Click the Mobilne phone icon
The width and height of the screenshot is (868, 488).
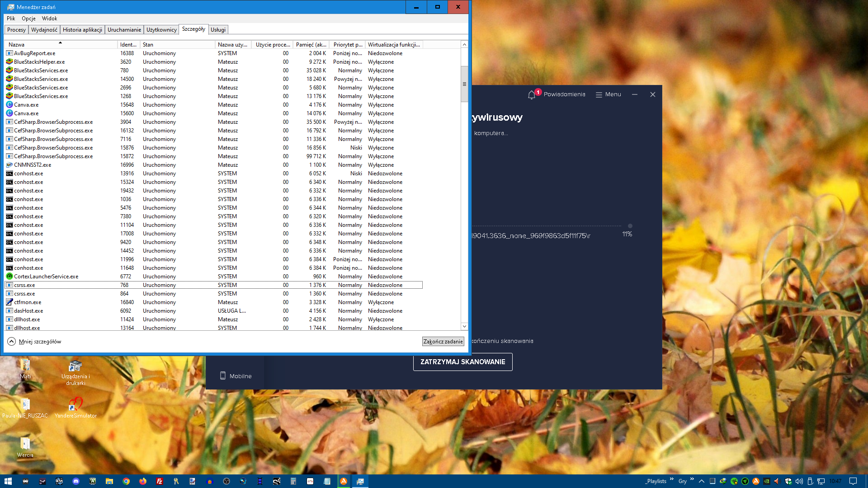223,375
